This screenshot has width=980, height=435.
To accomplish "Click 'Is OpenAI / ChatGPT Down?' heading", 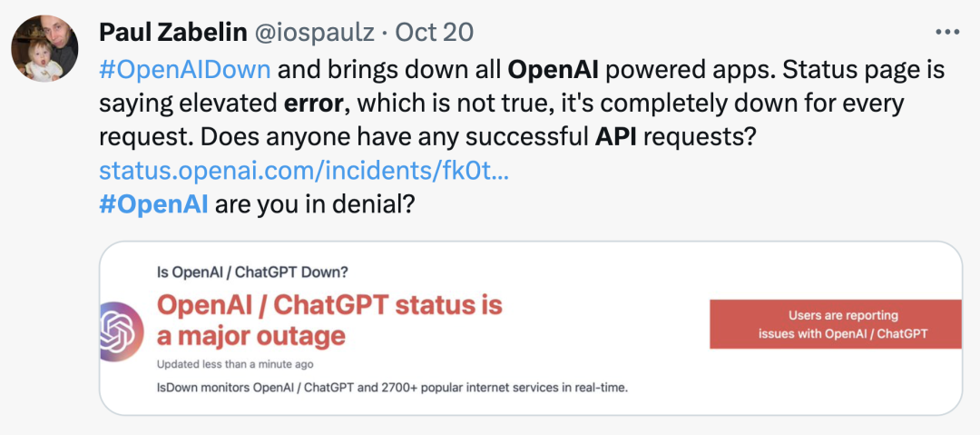I will 252,272.
